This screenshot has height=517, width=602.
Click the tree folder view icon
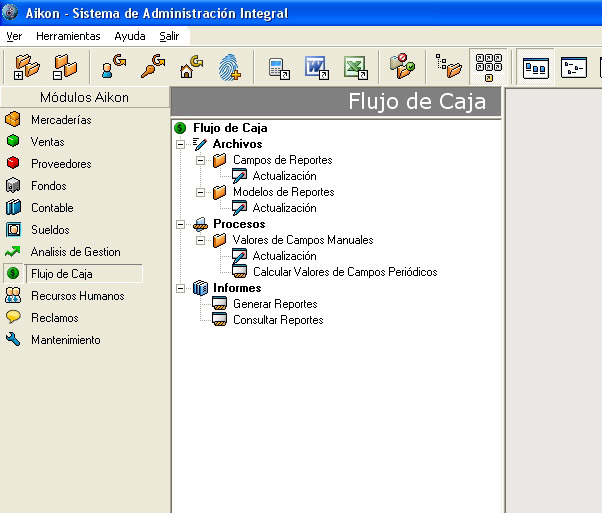pos(448,66)
